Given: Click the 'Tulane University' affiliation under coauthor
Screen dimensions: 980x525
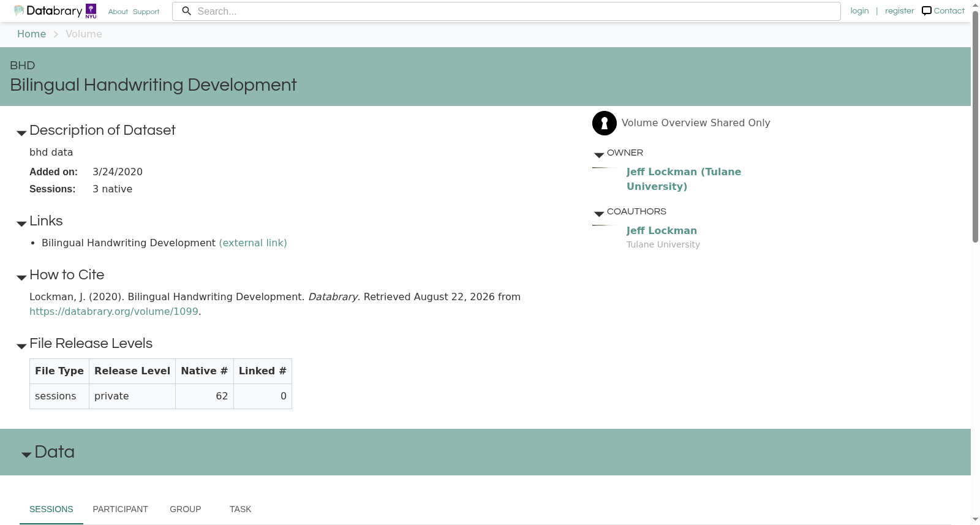Looking at the screenshot, I should tap(663, 244).
